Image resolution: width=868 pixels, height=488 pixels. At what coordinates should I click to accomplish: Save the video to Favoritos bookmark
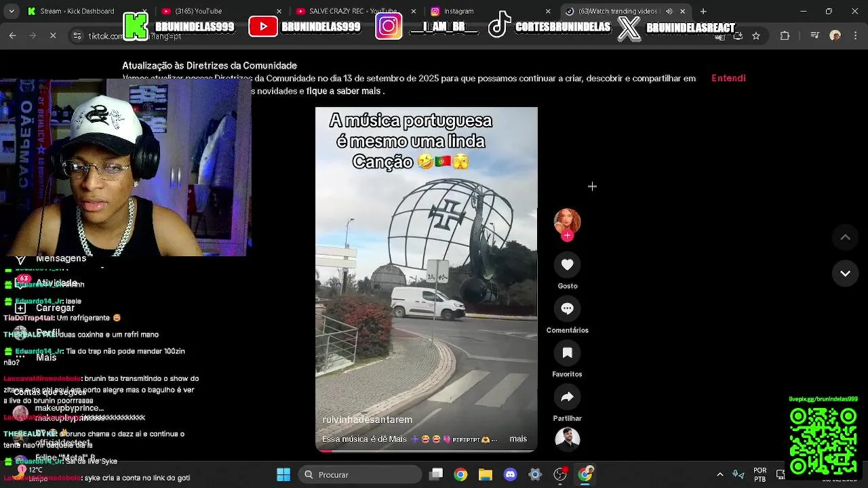[568, 353]
